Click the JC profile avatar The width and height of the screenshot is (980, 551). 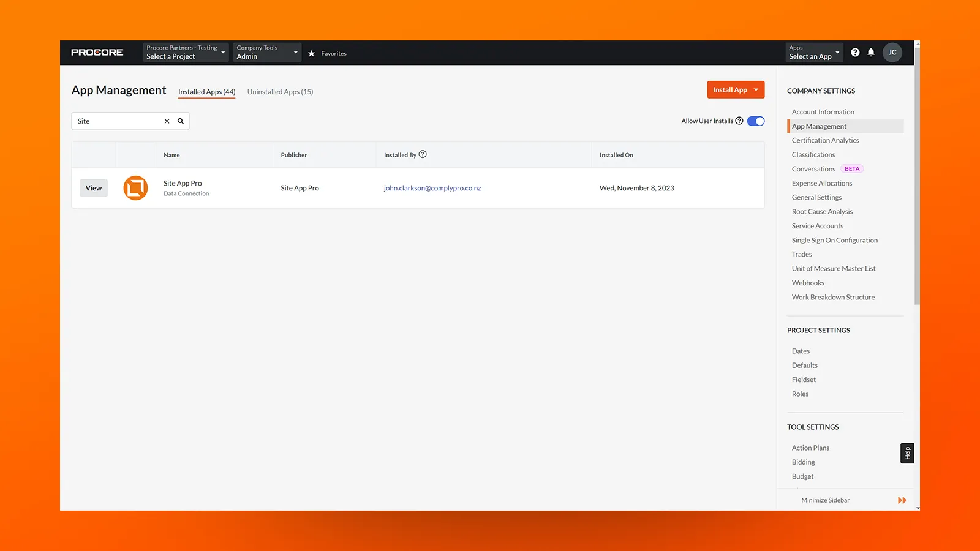pos(892,52)
